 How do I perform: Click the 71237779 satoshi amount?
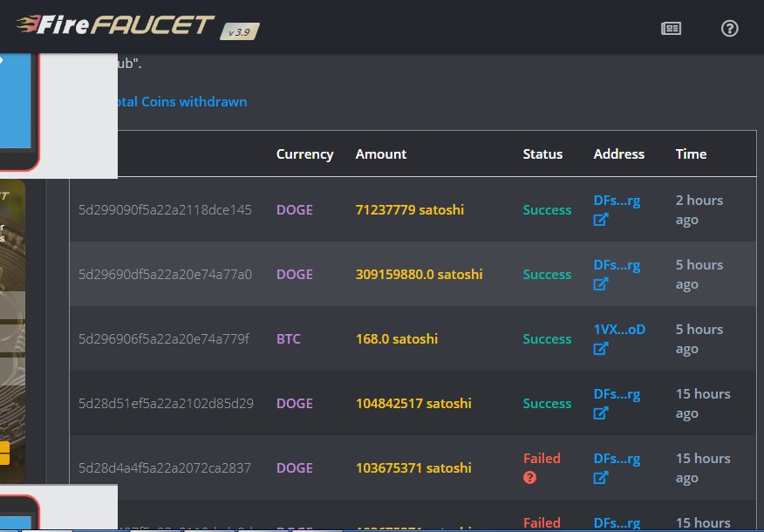[410, 210]
